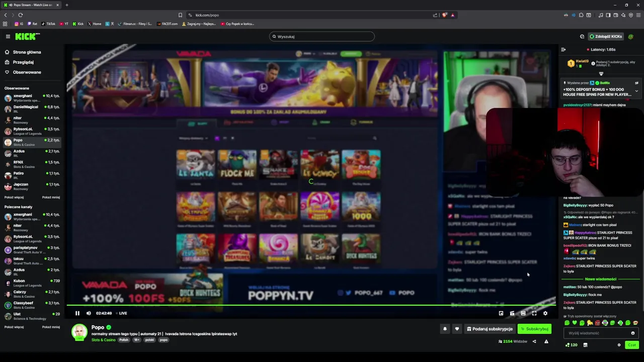The height and width of the screenshot is (362, 644).
Task: Go to Kick home via logo
Action: coord(27,36)
